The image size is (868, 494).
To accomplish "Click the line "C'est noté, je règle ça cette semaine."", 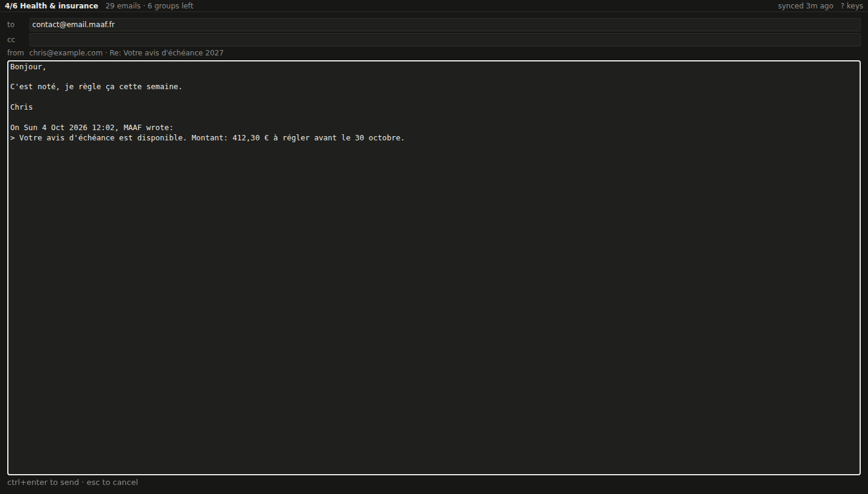I will [x=96, y=87].
